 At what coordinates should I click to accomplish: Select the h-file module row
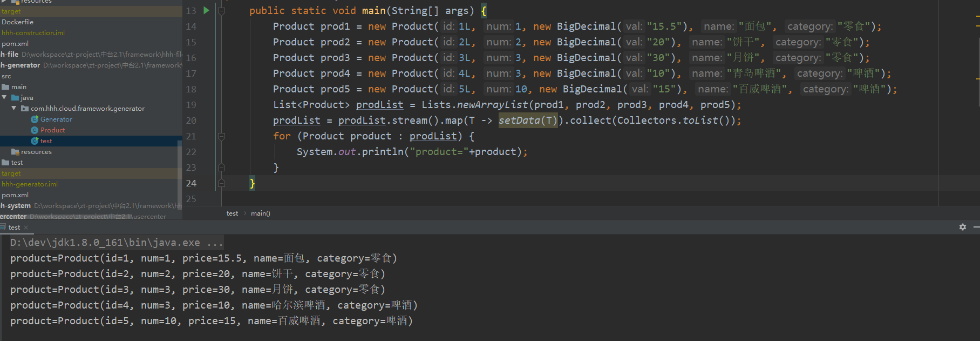tap(91, 55)
